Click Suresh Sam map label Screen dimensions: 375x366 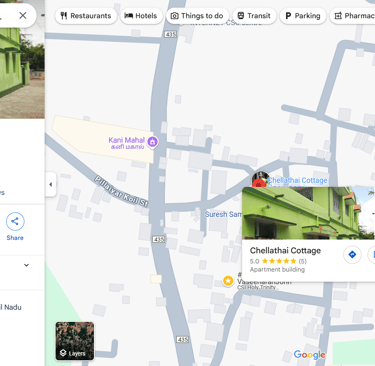(223, 214)
